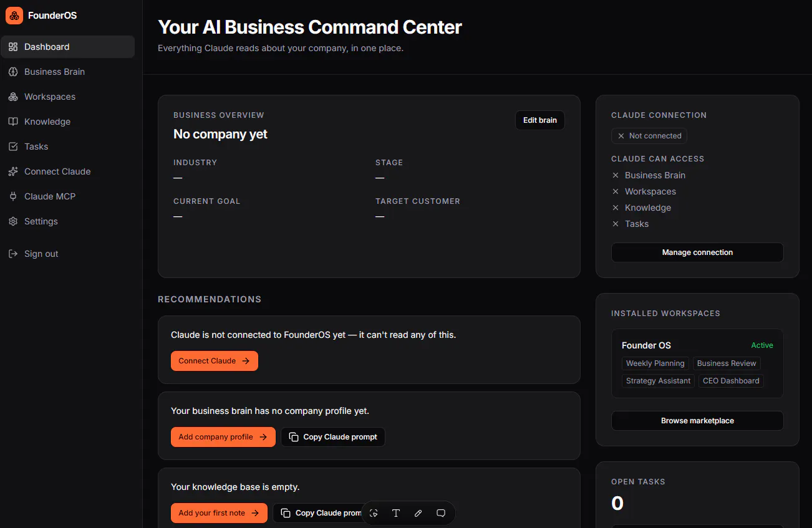Copy Claude prompt next to Add company profile
This screenshot has height=528, width=812.
(333, 437)
